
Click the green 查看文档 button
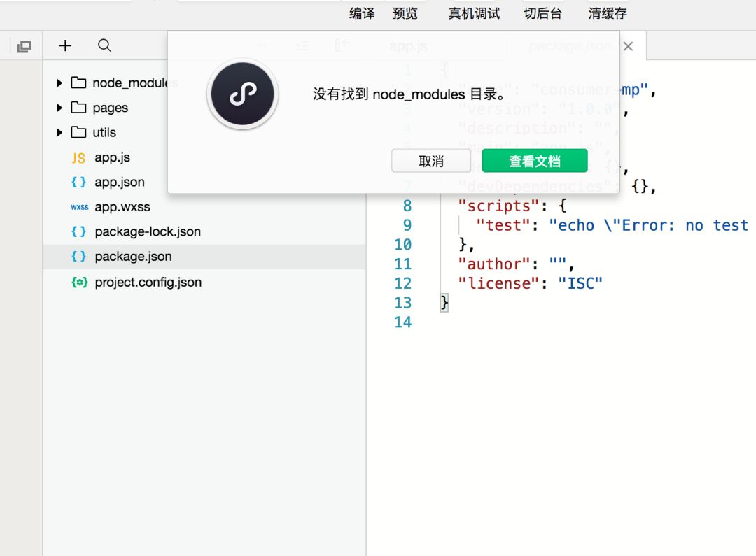535,161
